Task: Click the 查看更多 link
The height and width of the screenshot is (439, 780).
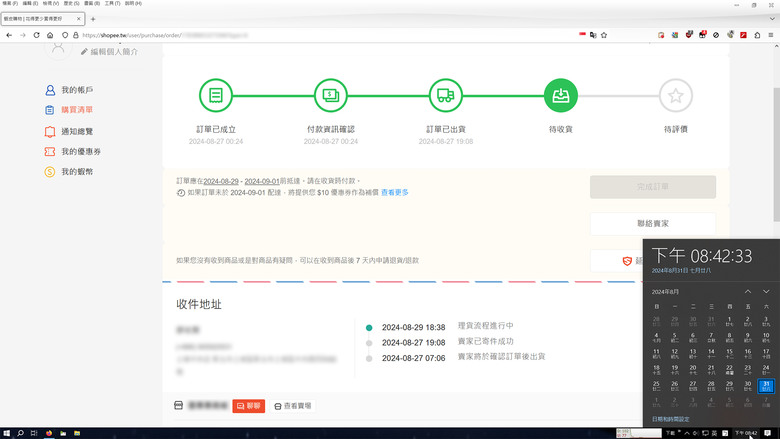Action: click(395, 192)
